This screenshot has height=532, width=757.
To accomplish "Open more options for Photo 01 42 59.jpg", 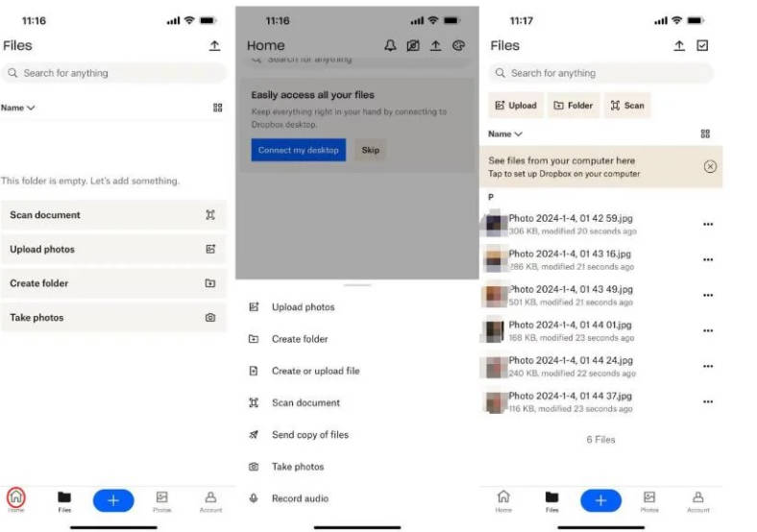I will tap(708, 225).
